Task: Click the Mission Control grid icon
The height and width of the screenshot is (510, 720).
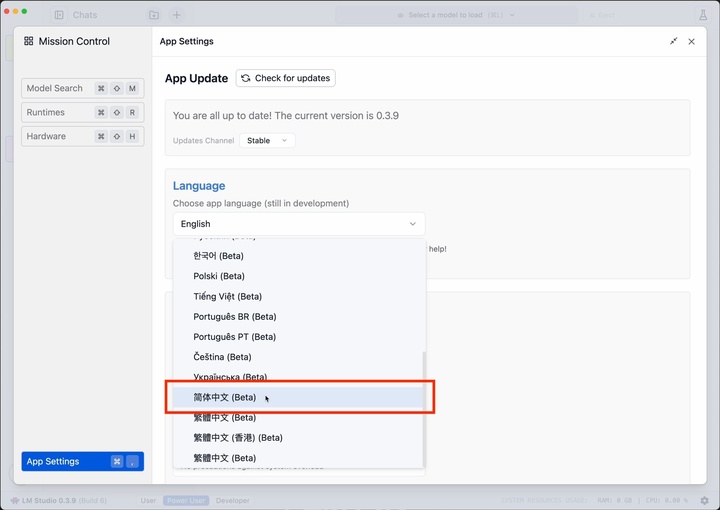Action: [x=28, y=41]
